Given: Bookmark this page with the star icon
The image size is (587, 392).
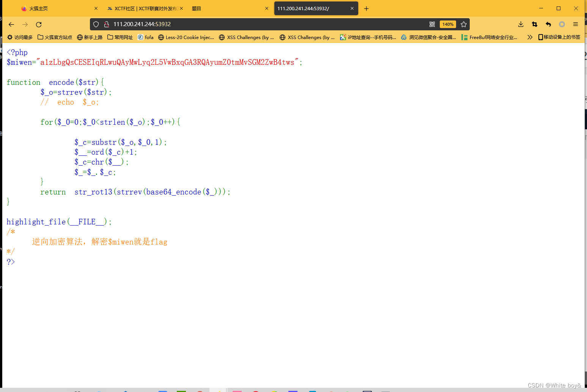Looking at the screenshot, I should (464, 24).
